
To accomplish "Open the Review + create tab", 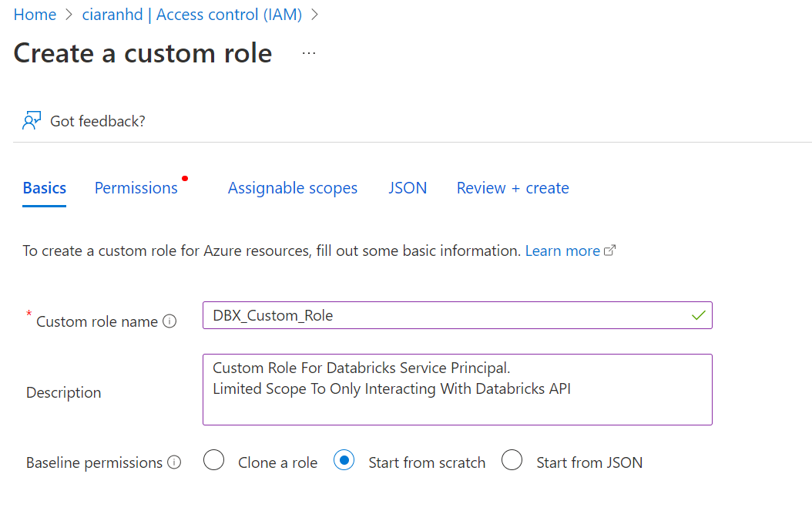I will click(513, 188).
